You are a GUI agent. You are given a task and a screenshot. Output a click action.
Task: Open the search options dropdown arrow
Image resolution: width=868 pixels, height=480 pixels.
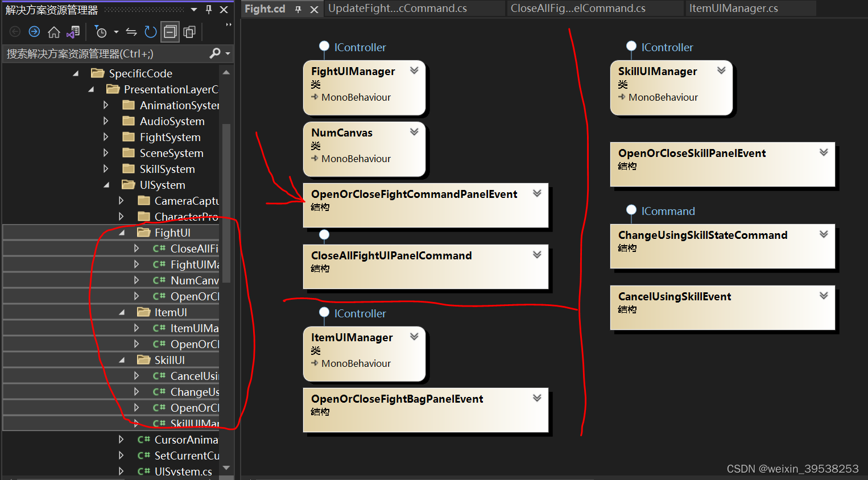(228, 54)
